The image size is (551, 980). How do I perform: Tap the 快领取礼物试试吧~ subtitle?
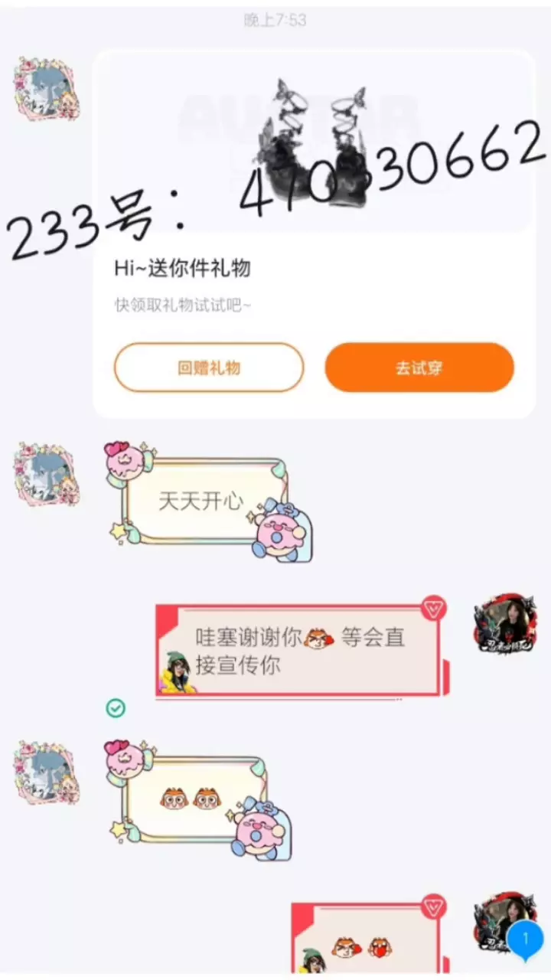click(x=183, y=305)
